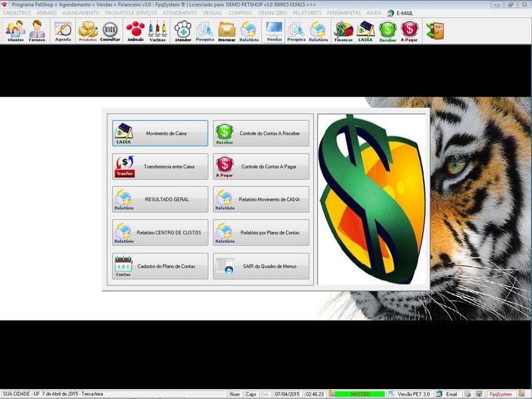
Task: Select the Produtos boxes icon
Action: 88,31
